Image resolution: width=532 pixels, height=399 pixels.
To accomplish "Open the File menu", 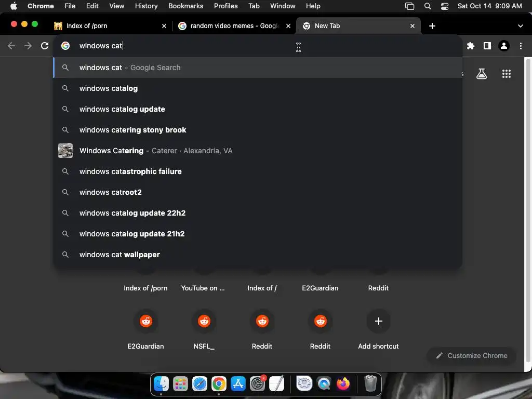I will (70, 6).
